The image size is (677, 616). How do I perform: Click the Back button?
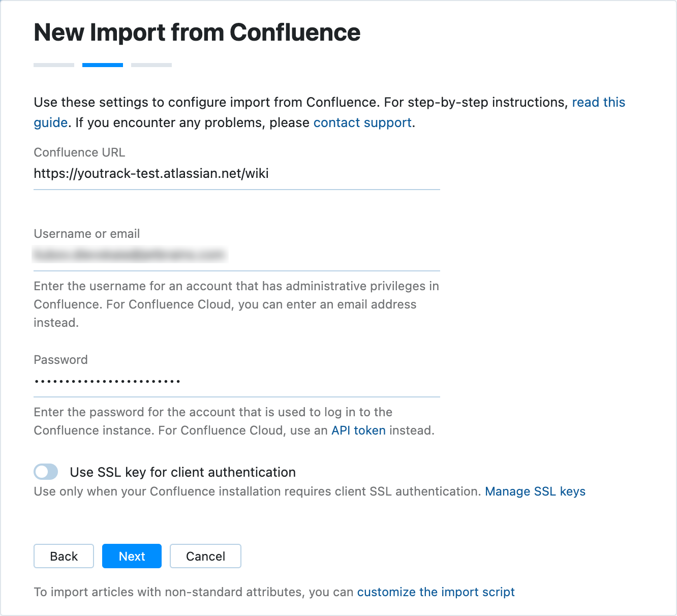(x=64, y=556)
